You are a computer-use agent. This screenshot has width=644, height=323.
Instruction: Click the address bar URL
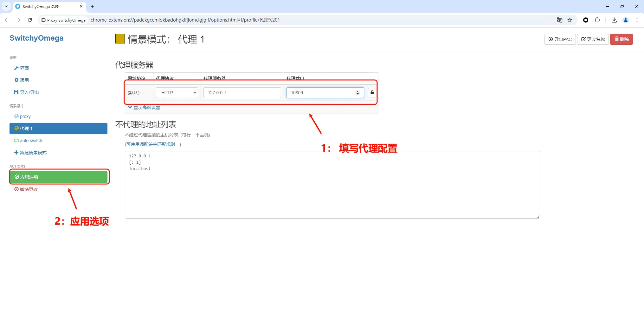185,20
